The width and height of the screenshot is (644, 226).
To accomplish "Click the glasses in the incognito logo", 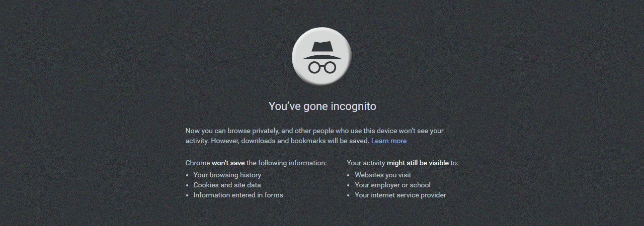I will (322, 67).
